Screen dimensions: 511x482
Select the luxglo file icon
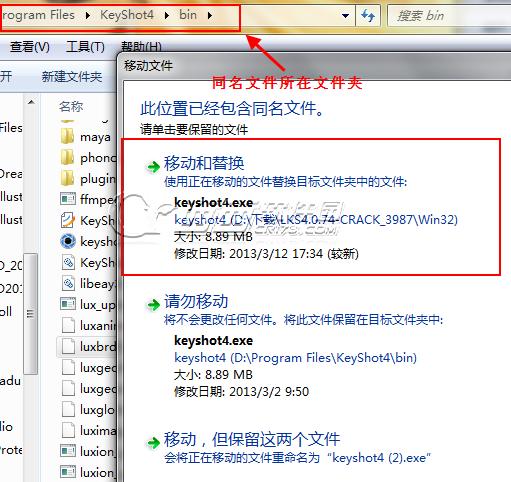click(68, 409)
